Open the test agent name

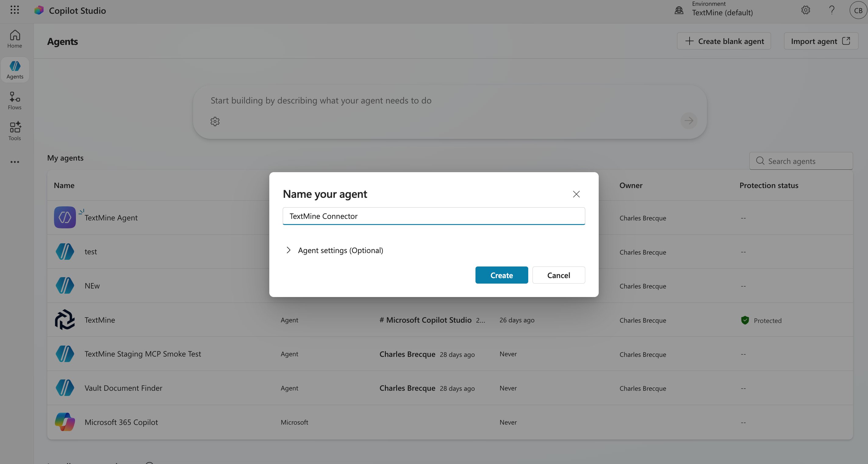tap(91, 252)
